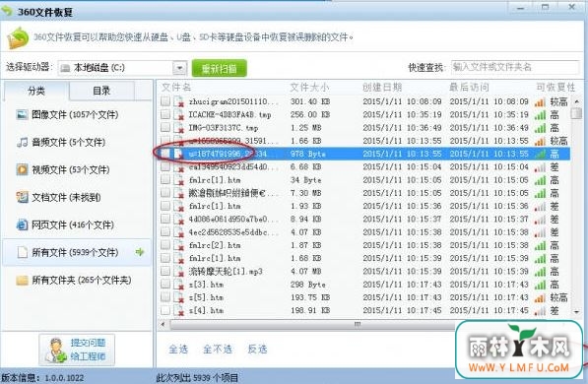Click the green arrow beside 所有文件
Viewport: 588px width, 384px height.
(x=140, y=252)
